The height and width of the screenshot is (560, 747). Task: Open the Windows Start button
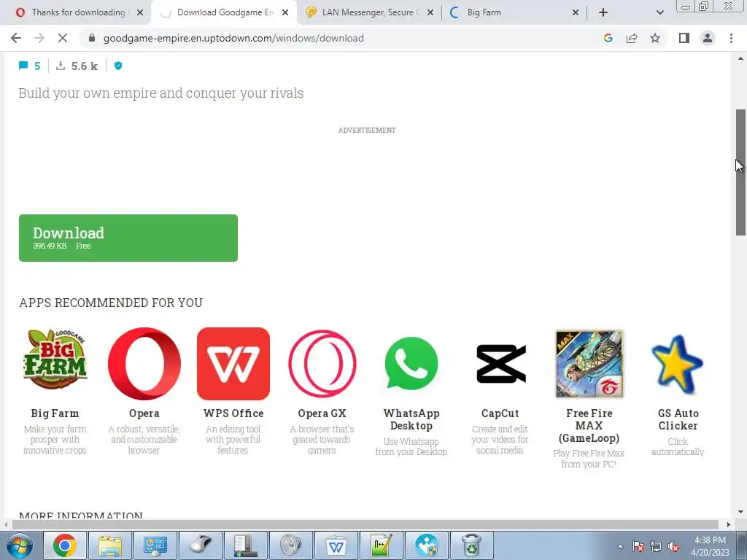[19, 545]
